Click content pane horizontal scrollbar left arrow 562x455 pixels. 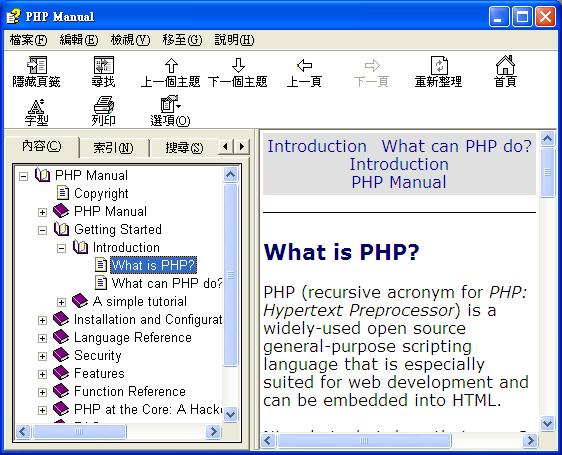268,440
